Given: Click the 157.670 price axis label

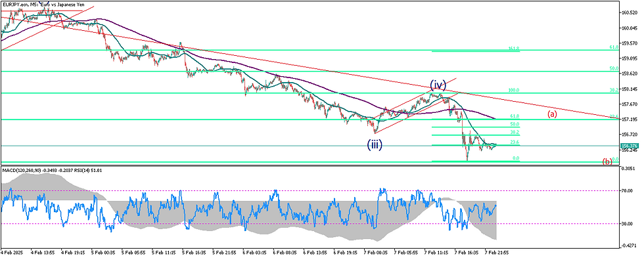Looking at the screenshot, I should point(630,104).
